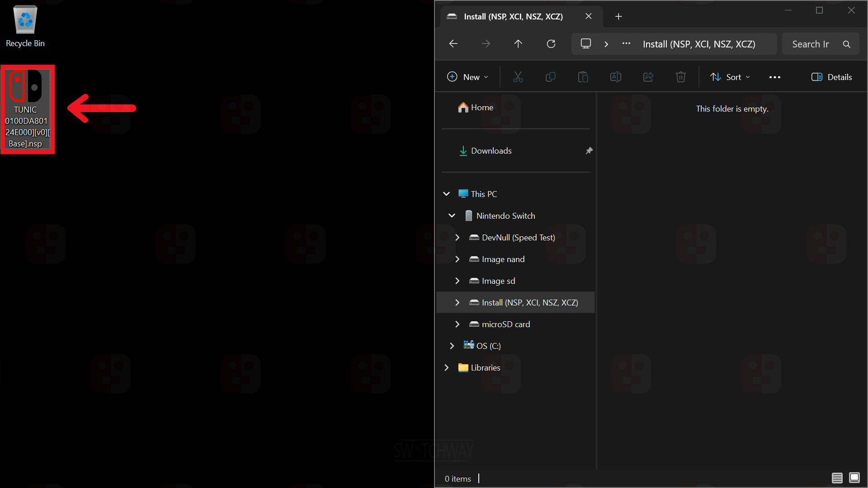868x488 pixels.
Task: Click the Cut scissors icon
Action: [518, 77]
